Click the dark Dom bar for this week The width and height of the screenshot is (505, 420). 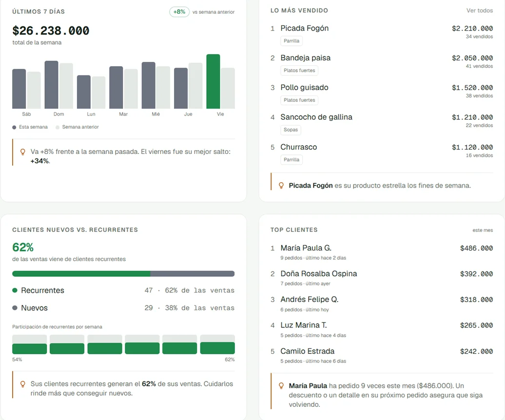(x=51, y=85)
